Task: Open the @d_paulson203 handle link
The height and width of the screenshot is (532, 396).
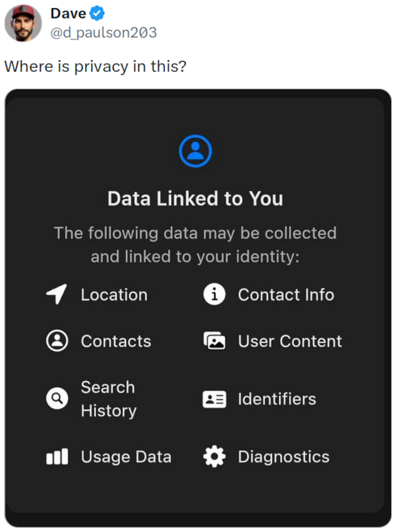Action: click(x=103, y=33)
